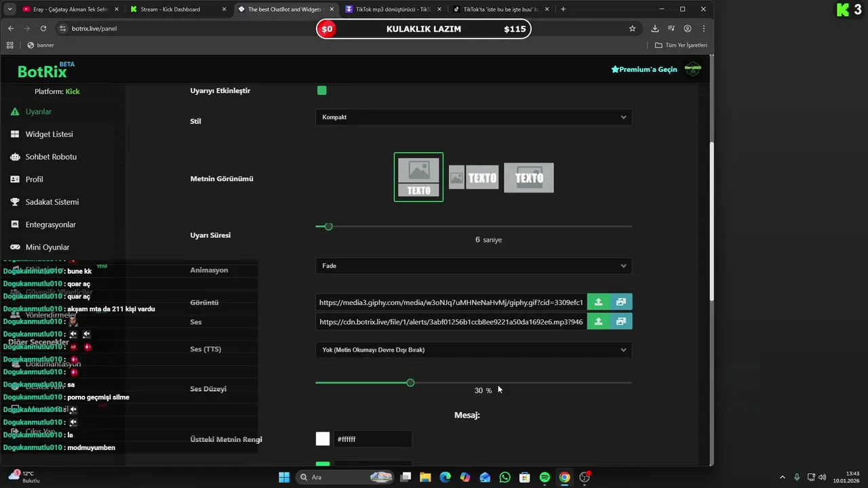Click the page vertical scrollbar

coord(711,221)
